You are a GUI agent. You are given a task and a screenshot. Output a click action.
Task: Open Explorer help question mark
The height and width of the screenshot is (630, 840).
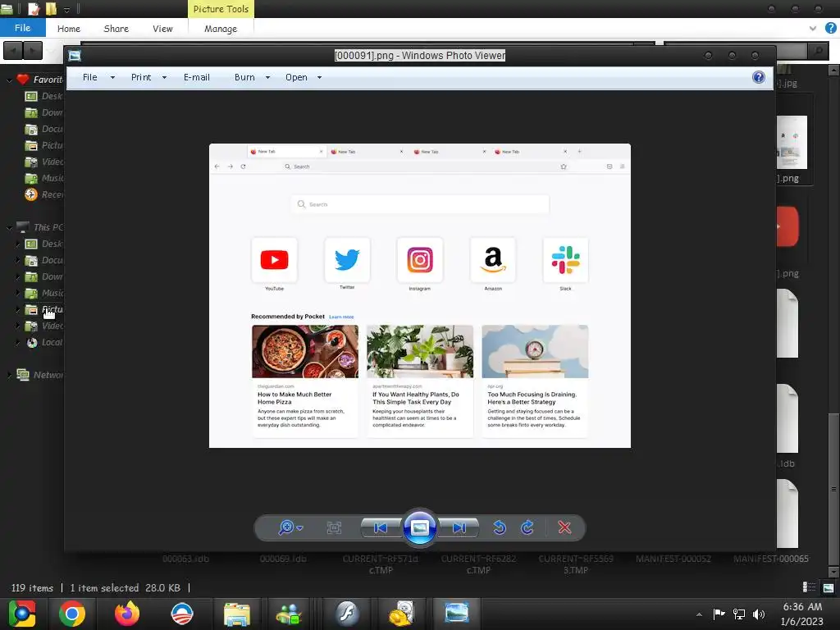click(x=830, y=28)
